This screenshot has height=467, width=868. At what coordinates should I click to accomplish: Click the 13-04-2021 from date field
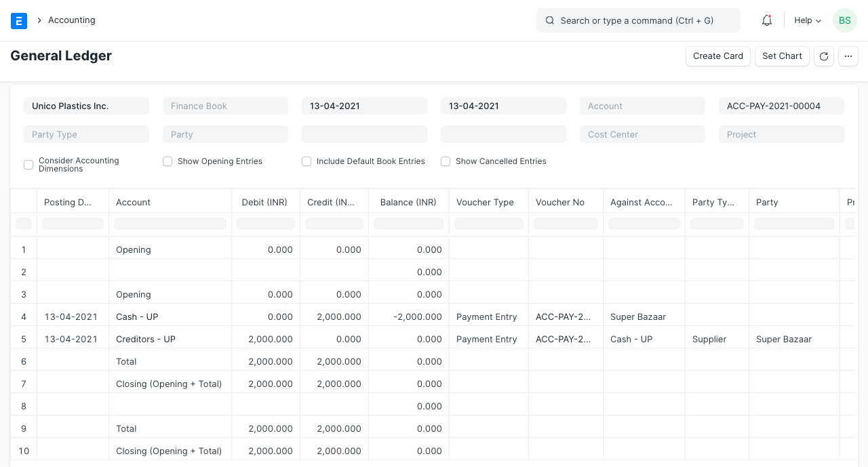(x=364, y=106)
